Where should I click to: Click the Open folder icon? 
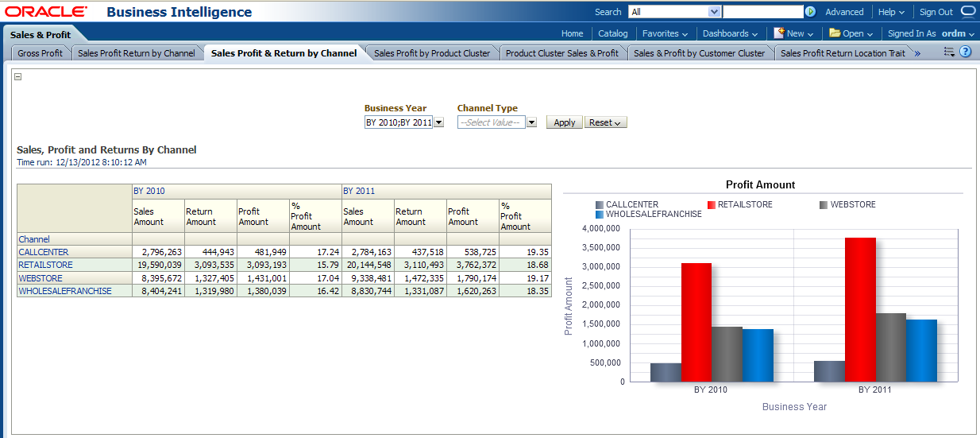point(835,33)
